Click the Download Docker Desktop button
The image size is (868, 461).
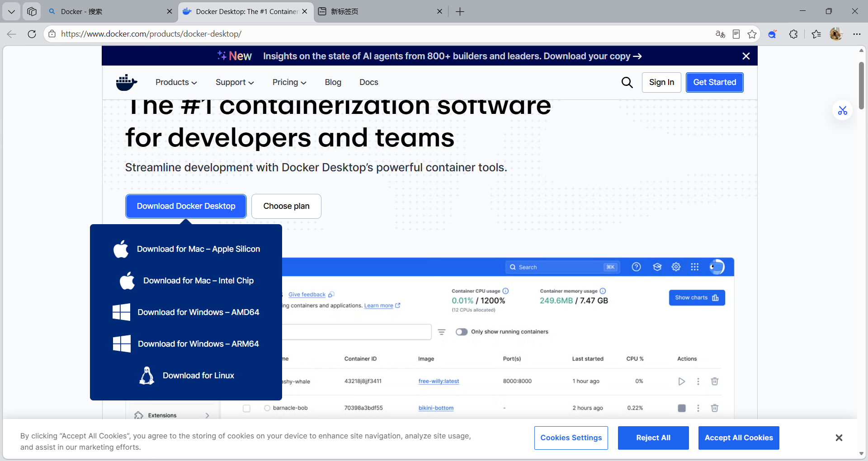point(186,206)
